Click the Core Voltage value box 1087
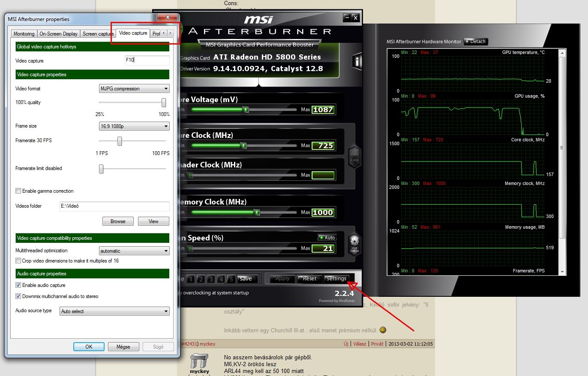 (323, 110)
